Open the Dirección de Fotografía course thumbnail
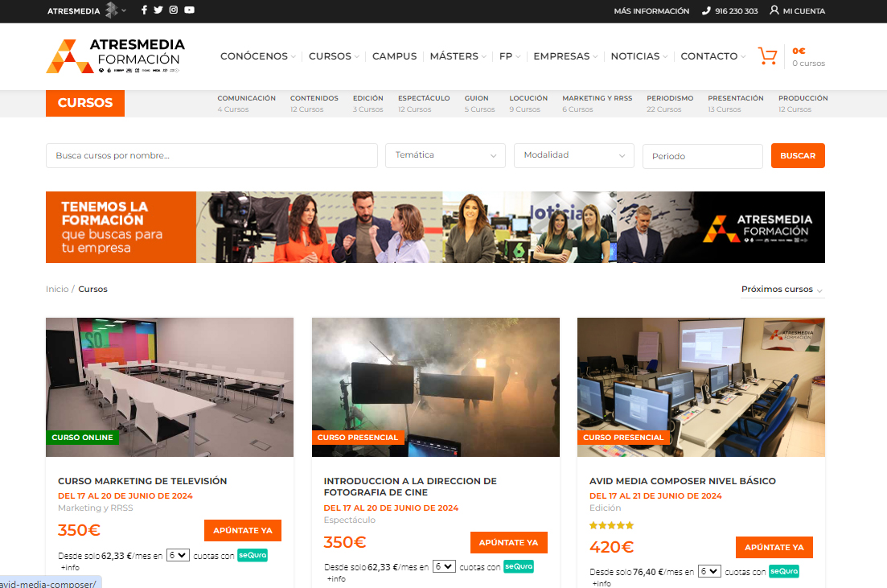 pyautogui.click(x=435, y=387)
